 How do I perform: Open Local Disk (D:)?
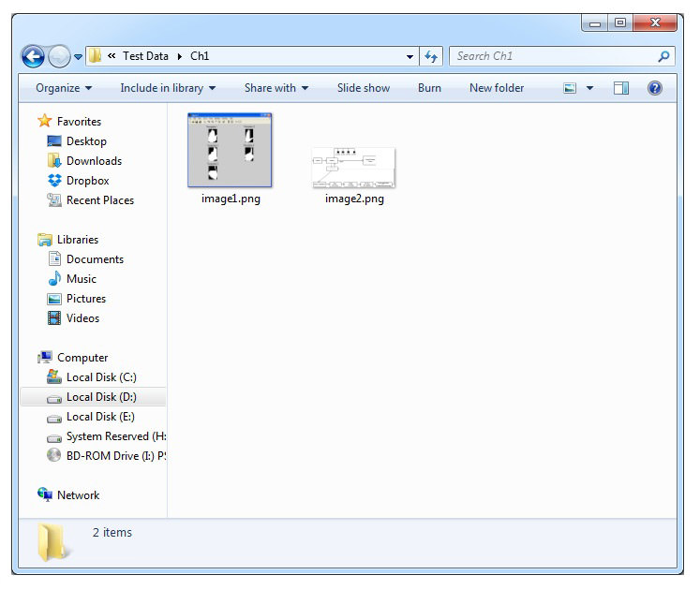[101, 397]
